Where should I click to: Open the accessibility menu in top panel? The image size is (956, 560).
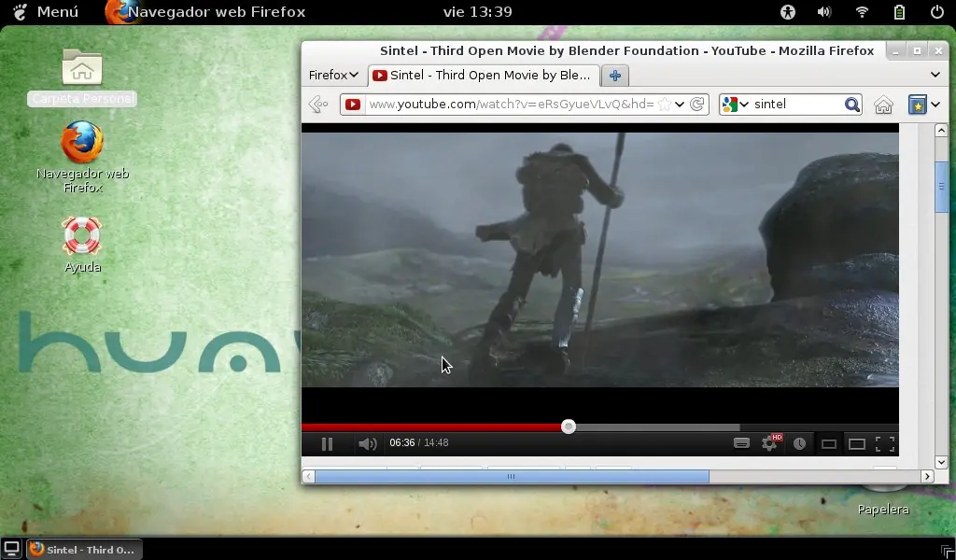788,11
